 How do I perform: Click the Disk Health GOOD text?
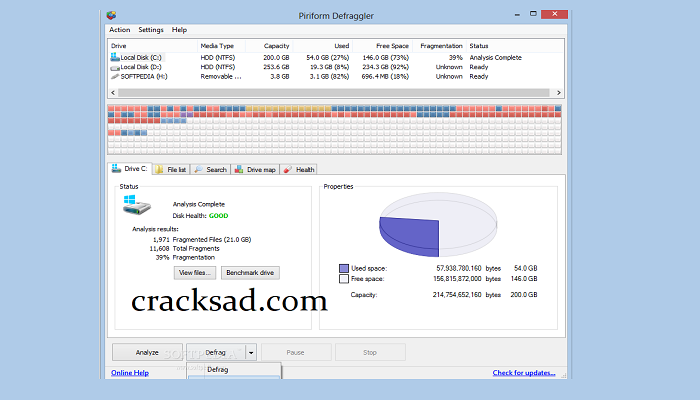[200, 216]
